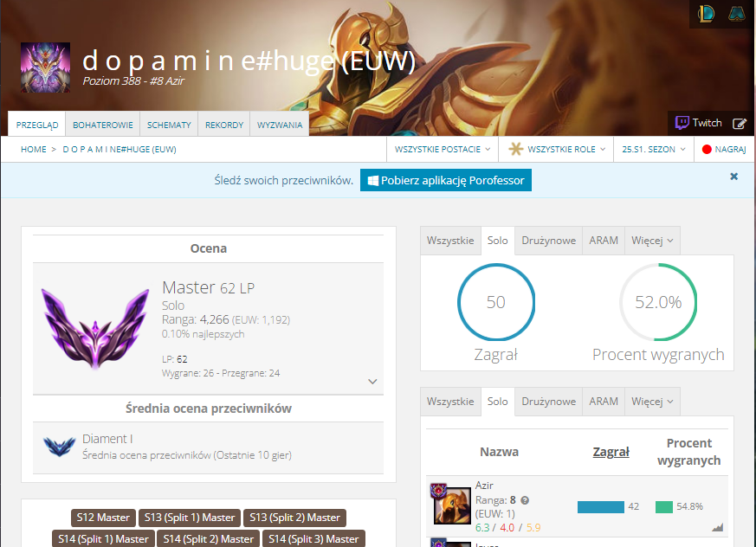Click the S14 (Split 1) Master badge
Screen dimensions: 756x547
[x=103, y=539]
